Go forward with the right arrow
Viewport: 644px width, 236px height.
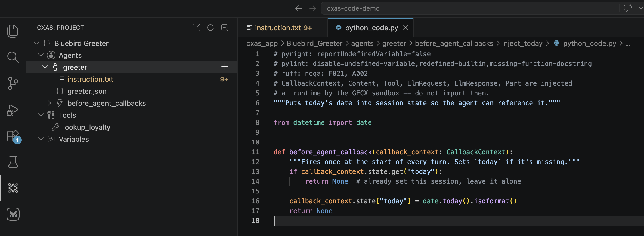pos(313,8)
